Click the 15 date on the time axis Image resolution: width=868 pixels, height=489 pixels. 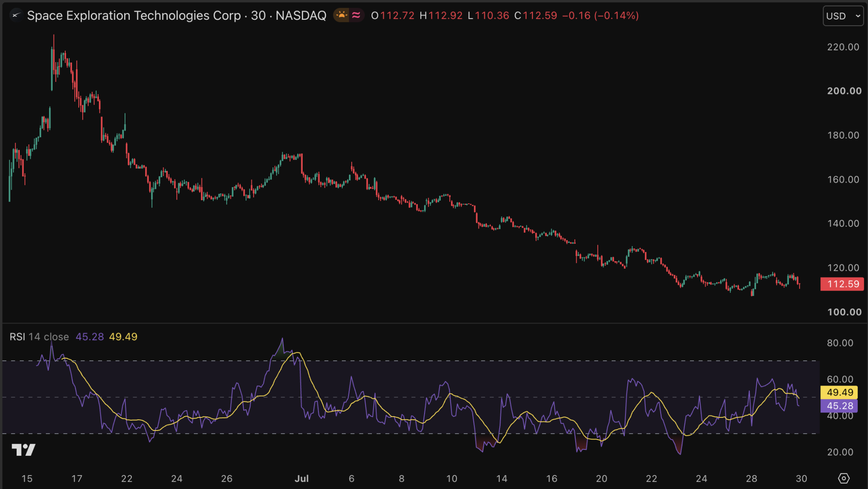(x=27, y=479)
